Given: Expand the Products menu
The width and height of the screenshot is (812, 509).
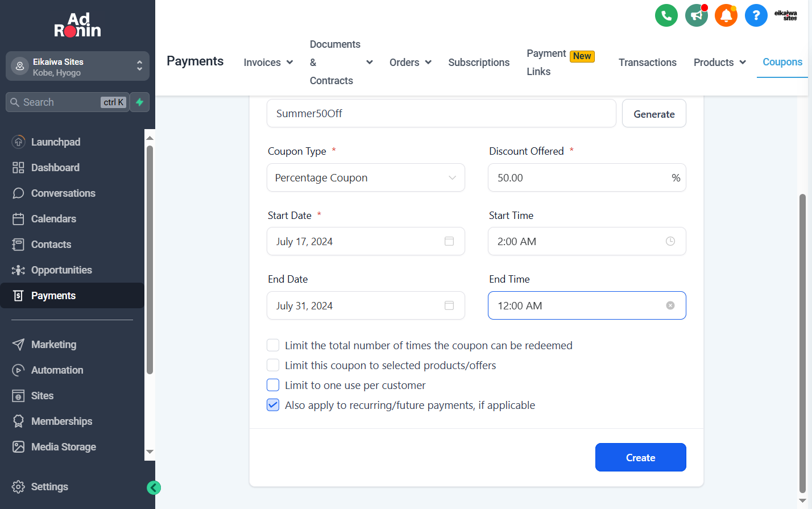Looking at the screenshot, I should [719, 63].
